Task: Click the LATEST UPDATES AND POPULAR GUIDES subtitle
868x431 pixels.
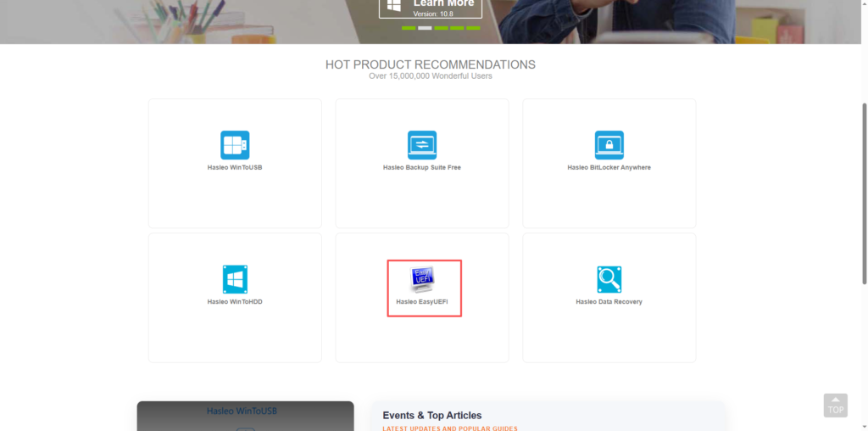Action: pos(450,428)
